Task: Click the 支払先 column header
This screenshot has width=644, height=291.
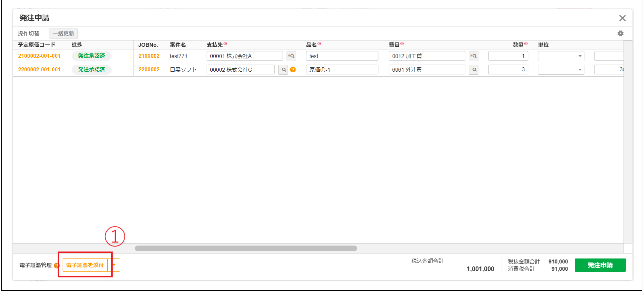Action: click(x=215, y=45)
